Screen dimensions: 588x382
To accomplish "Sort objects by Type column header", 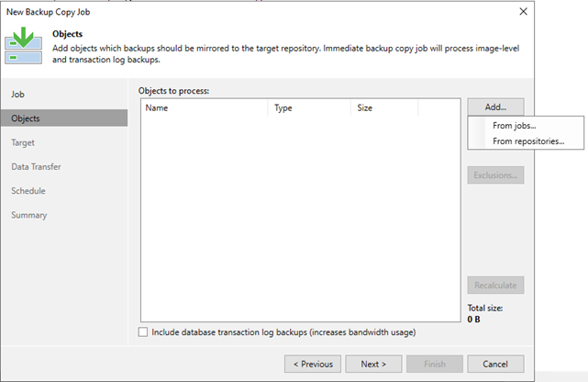I will (308, 107).
